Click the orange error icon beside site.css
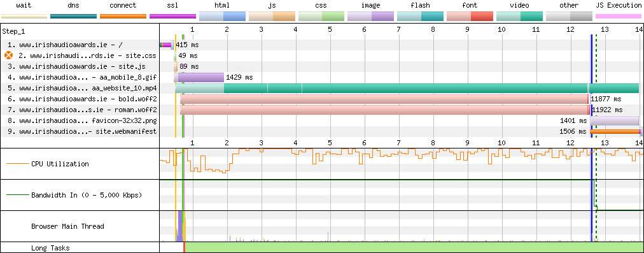The height and width of the screenshot is (253, 644). 9,55
